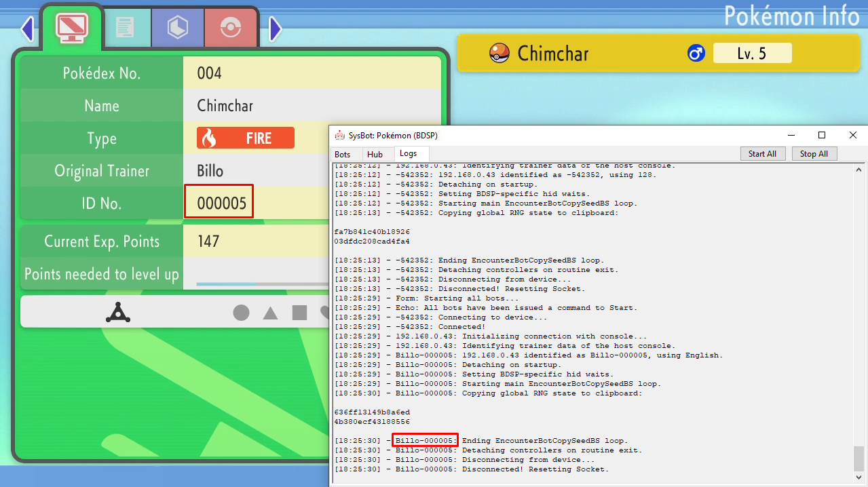This screenshot has height=487, width=868.
Task: Click the log scrollbar up arrow
Action: click(859, 169)
